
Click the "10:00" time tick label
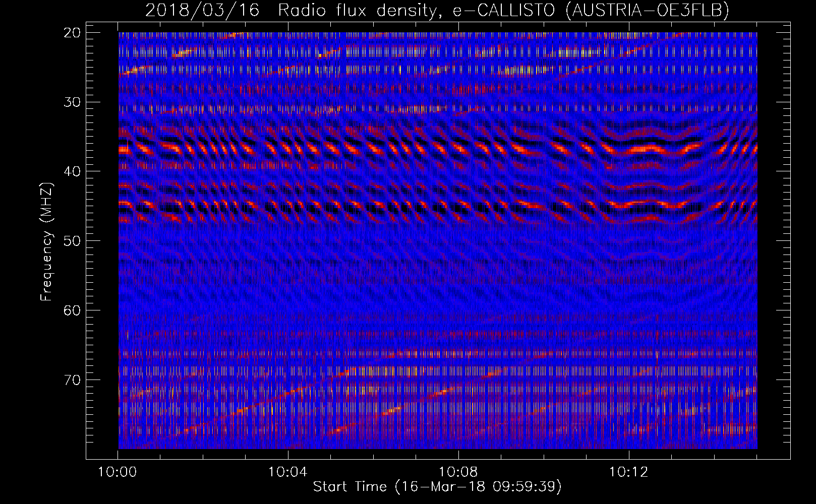(118, 472)
